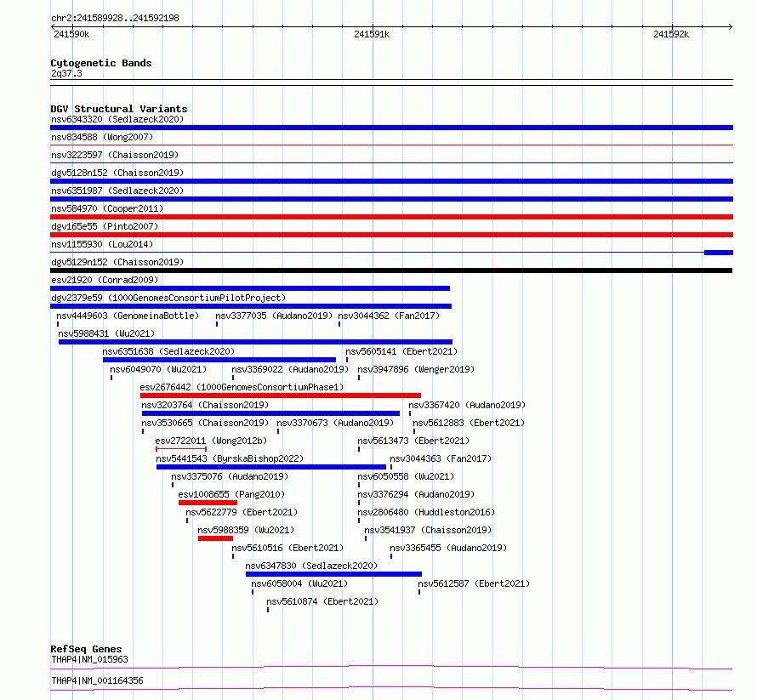Select the nsv3203764 (Chaisson2019) label
This screenshot has height=700, width=757.
[205, 405]
